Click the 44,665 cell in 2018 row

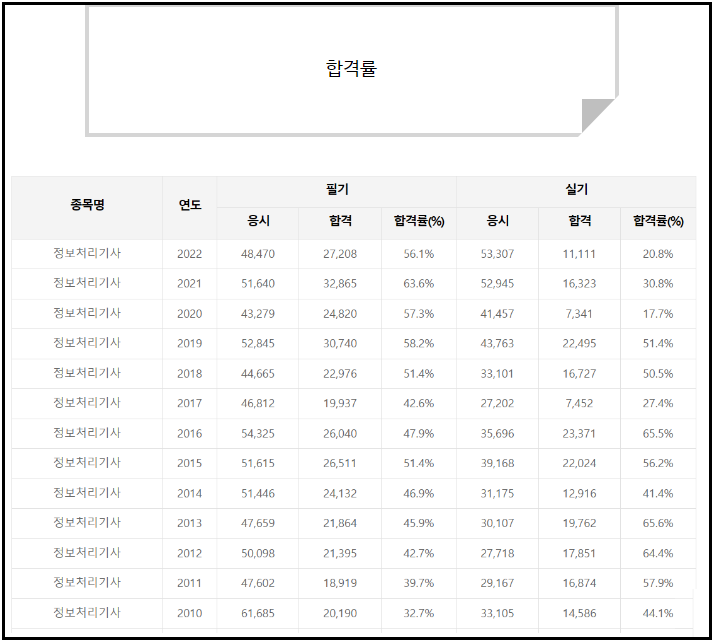pyautogui.click(x=258, y=374)
